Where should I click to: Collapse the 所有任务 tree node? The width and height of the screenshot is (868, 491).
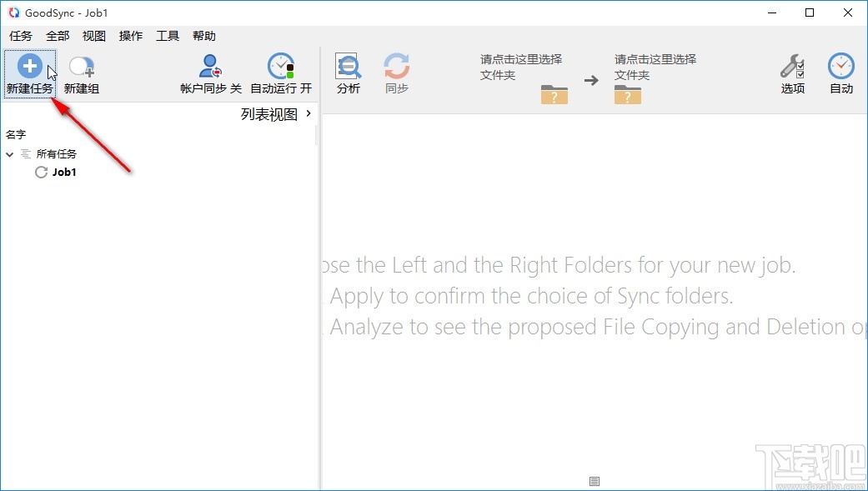tap(9, 154)
